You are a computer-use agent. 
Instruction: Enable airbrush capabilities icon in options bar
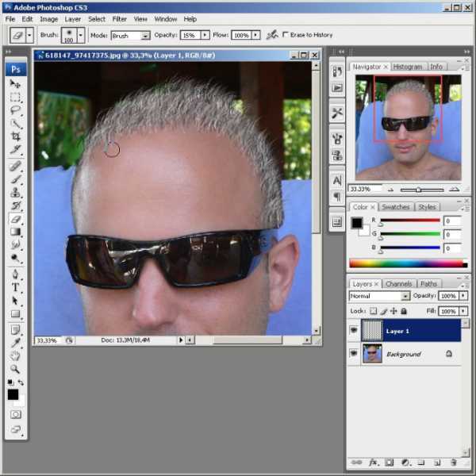click(x=272, y=35)
